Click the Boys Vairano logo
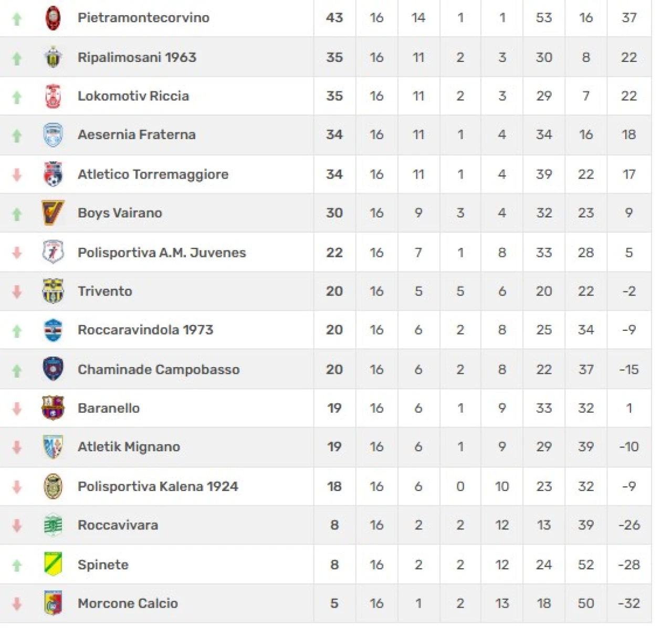The image size is (672, 636). 53,213
